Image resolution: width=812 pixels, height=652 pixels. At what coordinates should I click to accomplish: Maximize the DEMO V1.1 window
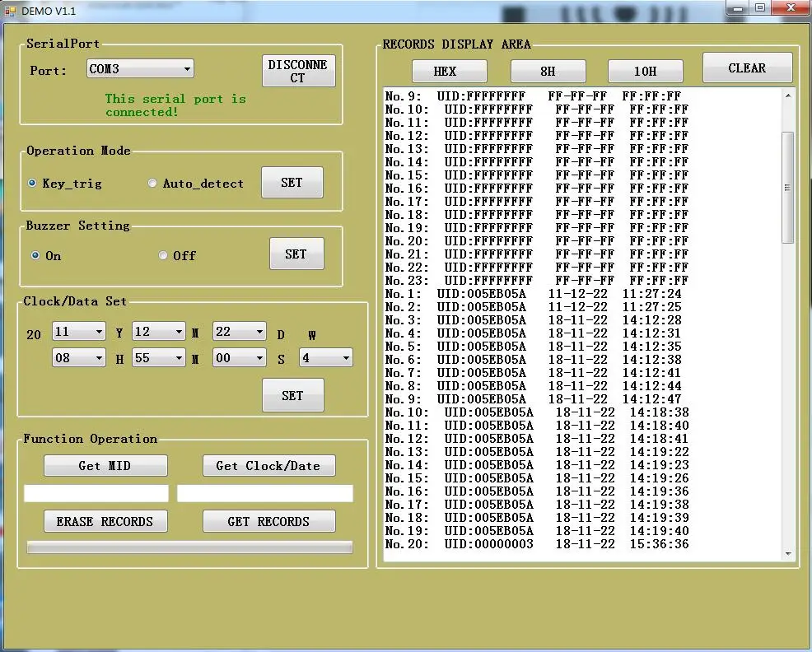click(x=760, y=8)
